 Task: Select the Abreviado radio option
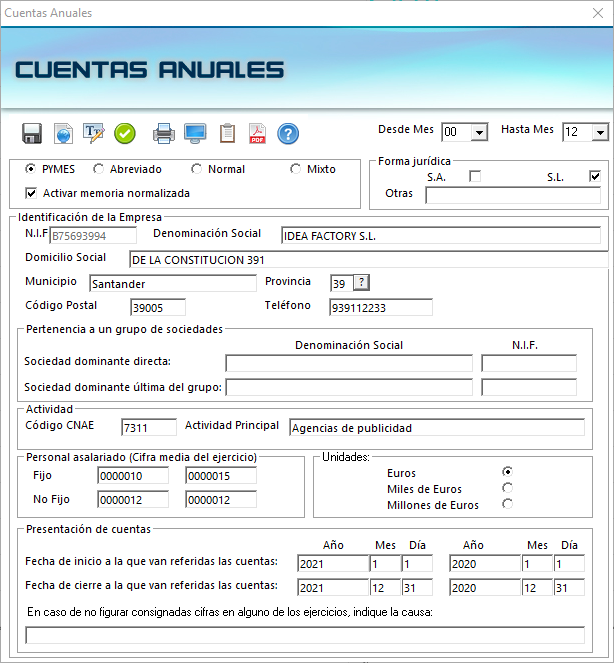click(98, 169)
